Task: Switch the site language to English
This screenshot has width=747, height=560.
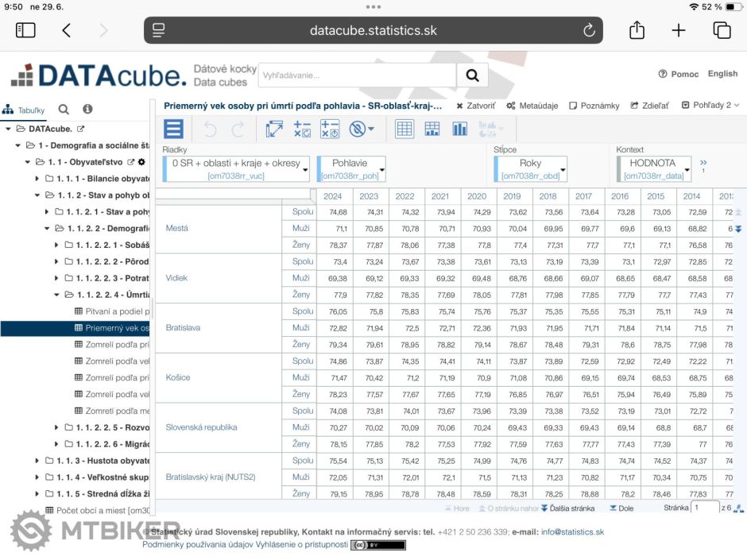Action: pyautogui.click(x=722, y=74)
